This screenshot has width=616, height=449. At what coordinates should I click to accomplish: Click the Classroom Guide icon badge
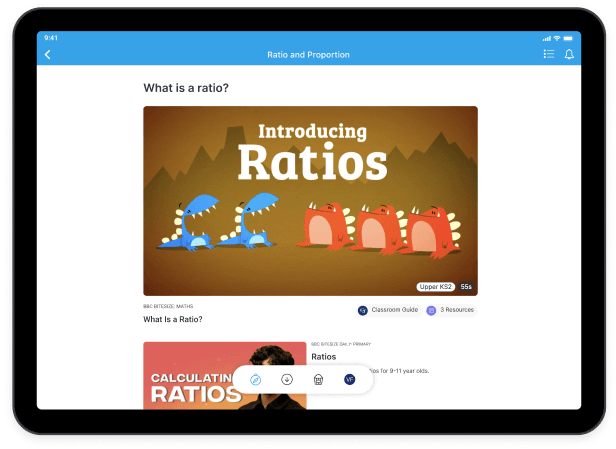click(x=363, y=310)
